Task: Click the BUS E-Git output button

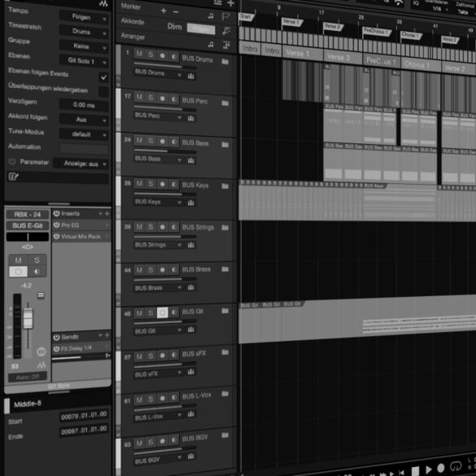Action: coord(28,225)
